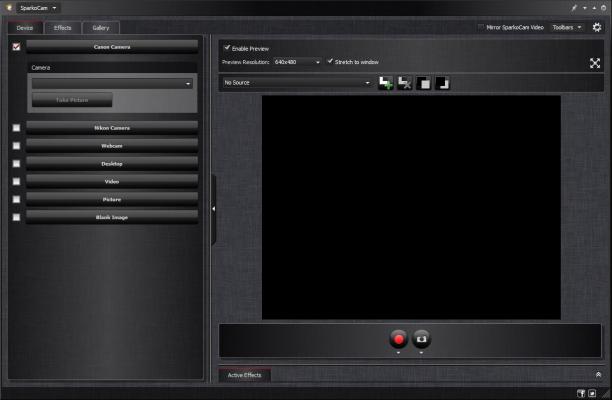The image size is (612, 400).
Task: Click the black video preview area
Action: [411, 208]
